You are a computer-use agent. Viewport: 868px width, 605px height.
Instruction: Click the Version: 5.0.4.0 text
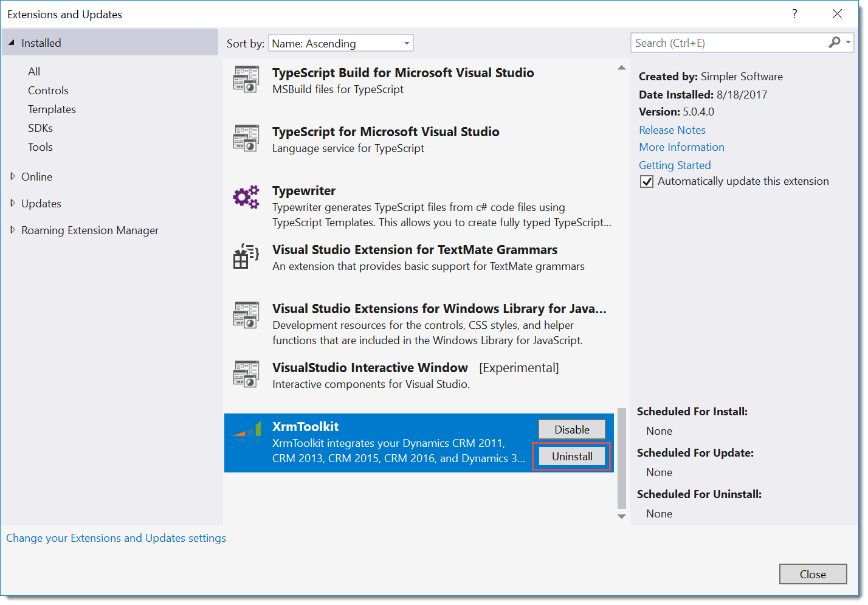677,111
